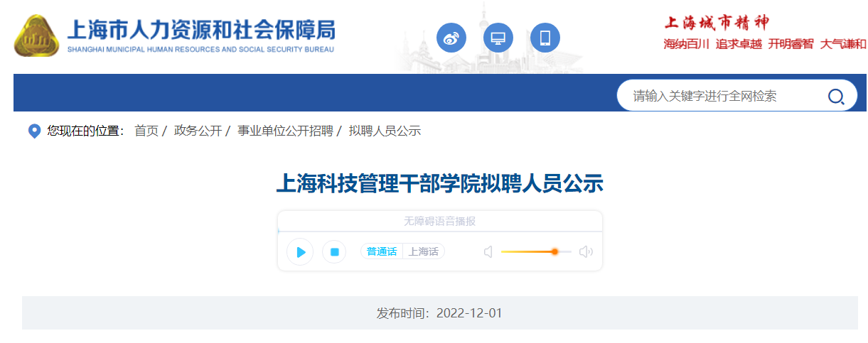
Task: Click the audio progress bar line
Action: (x=440, y=232)
